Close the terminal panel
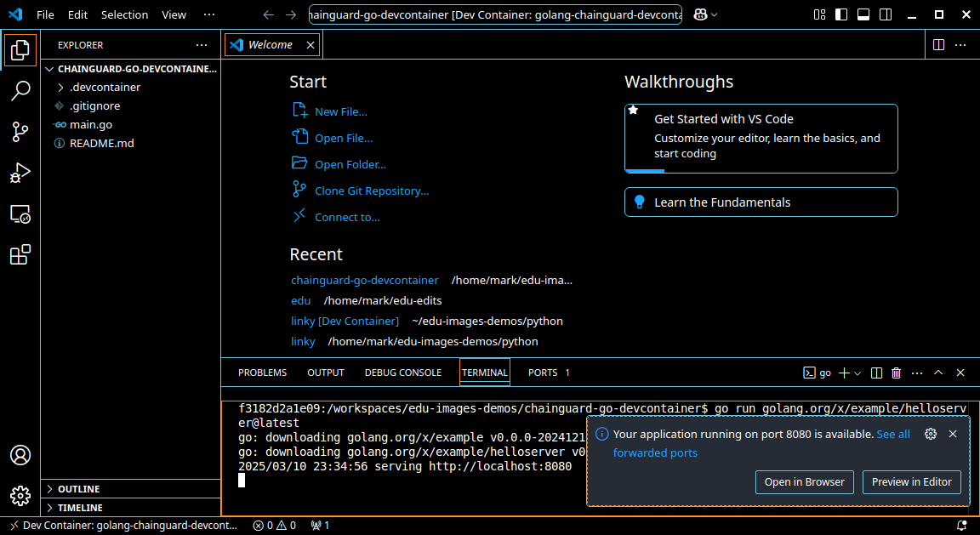This screenshot has height=535, width=980. [960, 373]
